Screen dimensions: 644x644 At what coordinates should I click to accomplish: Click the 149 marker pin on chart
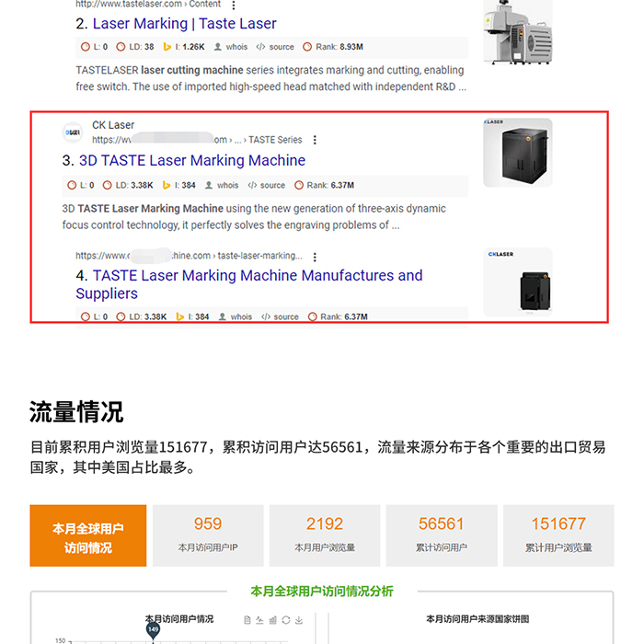pyautogui.click(x=153, y=630)
